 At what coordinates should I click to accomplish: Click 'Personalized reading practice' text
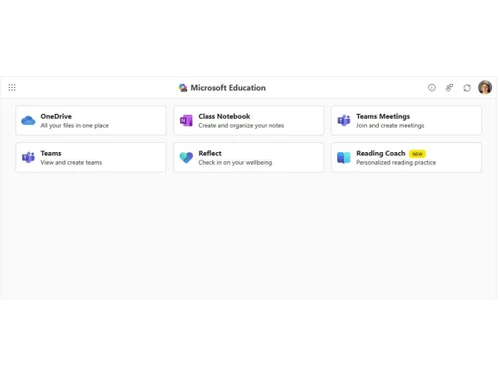click(396, 163)
